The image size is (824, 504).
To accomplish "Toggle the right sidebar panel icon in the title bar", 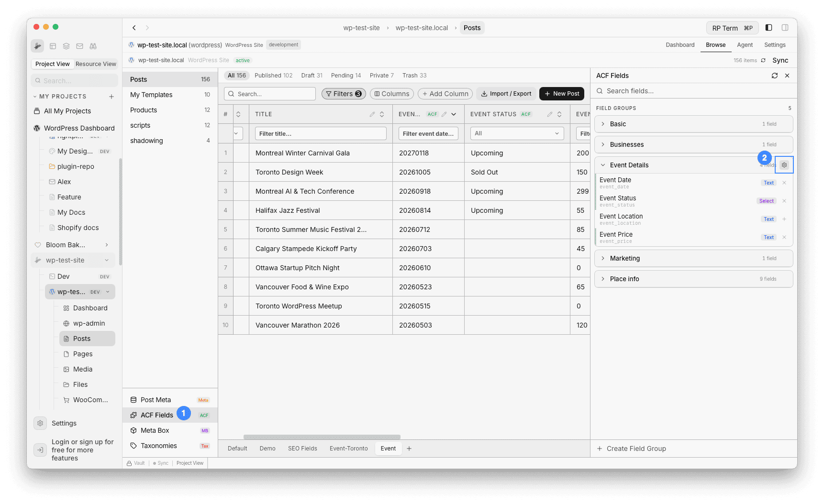I will tap(785, 28).
